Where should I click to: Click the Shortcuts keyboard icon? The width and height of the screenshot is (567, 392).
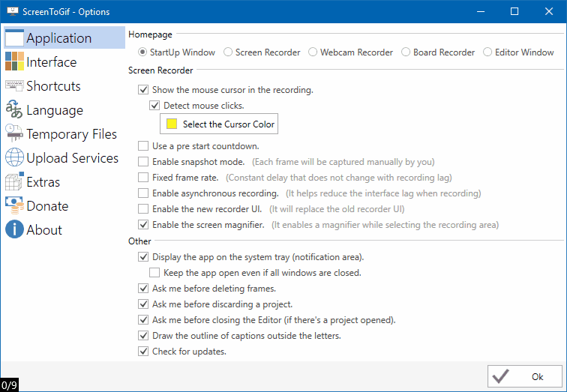(x=14, y=85)
